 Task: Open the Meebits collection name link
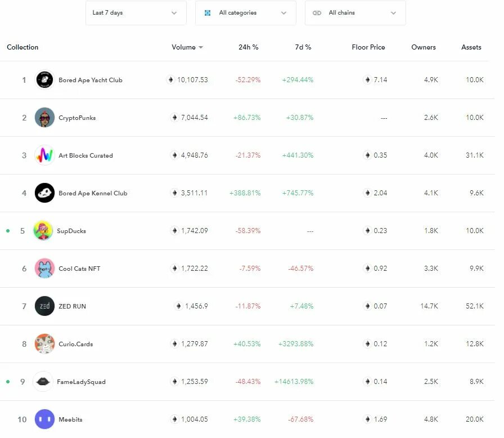70,419
